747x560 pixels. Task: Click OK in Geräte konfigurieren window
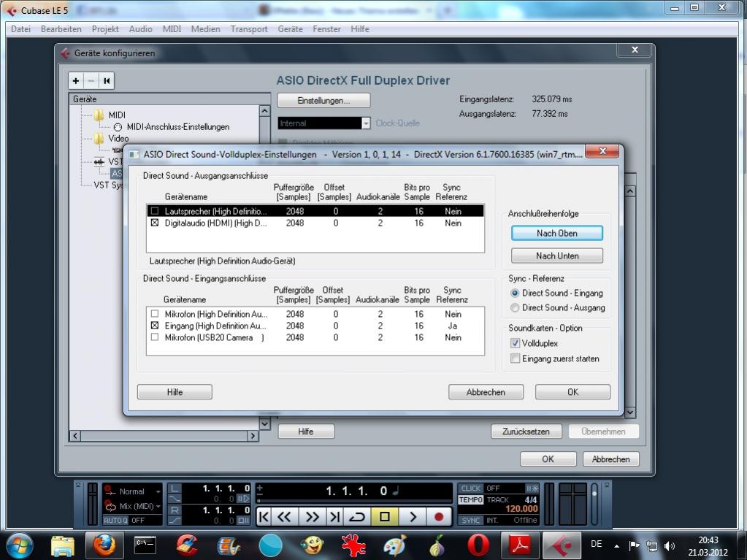[x=548, y=459]
